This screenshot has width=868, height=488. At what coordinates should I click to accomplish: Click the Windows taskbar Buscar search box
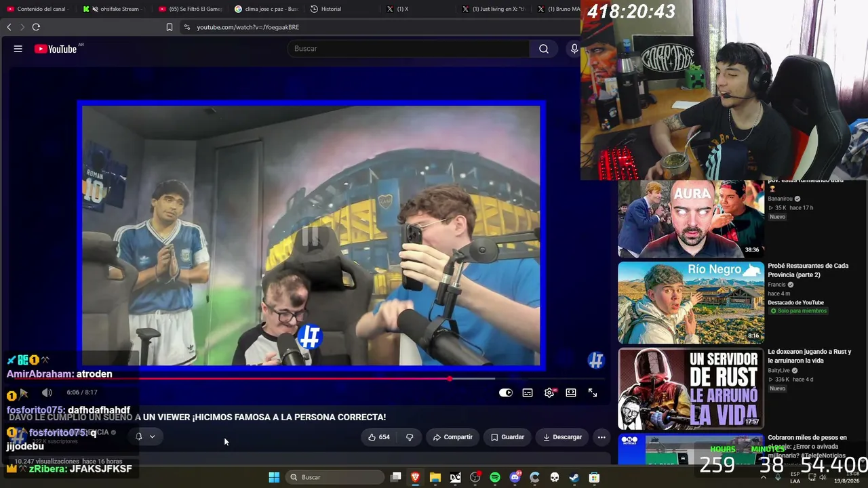tap(334, 477)
